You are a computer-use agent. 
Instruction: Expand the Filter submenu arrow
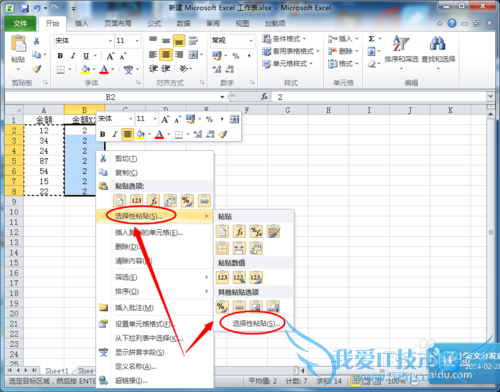[x=207, y=277]
